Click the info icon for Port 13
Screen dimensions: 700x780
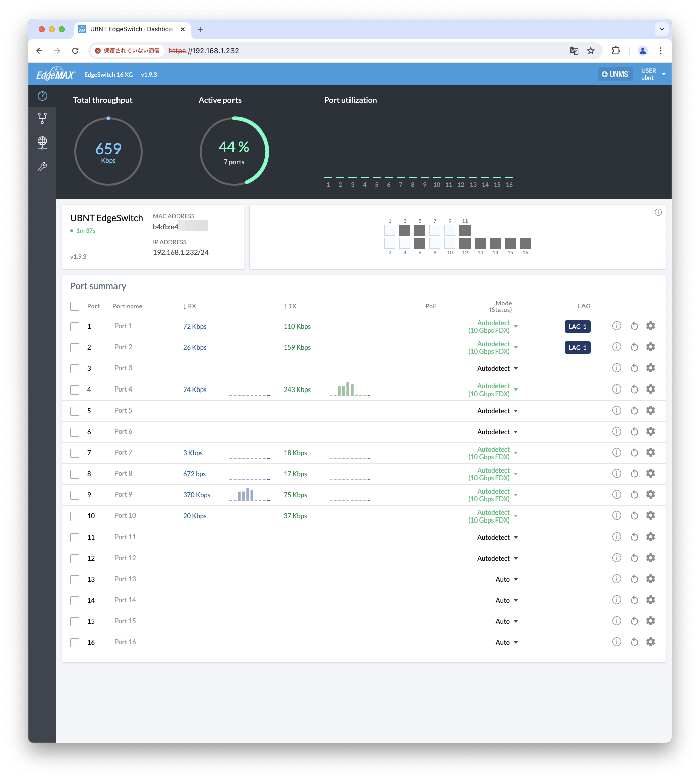click(617, 579)
